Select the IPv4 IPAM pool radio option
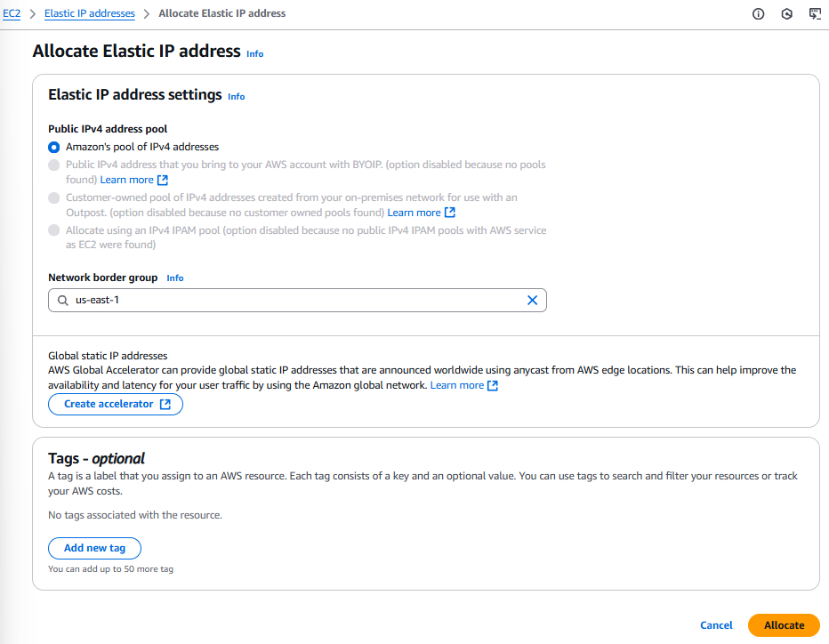The height and width of the screenshot is (644, 829). coord(54,230)
